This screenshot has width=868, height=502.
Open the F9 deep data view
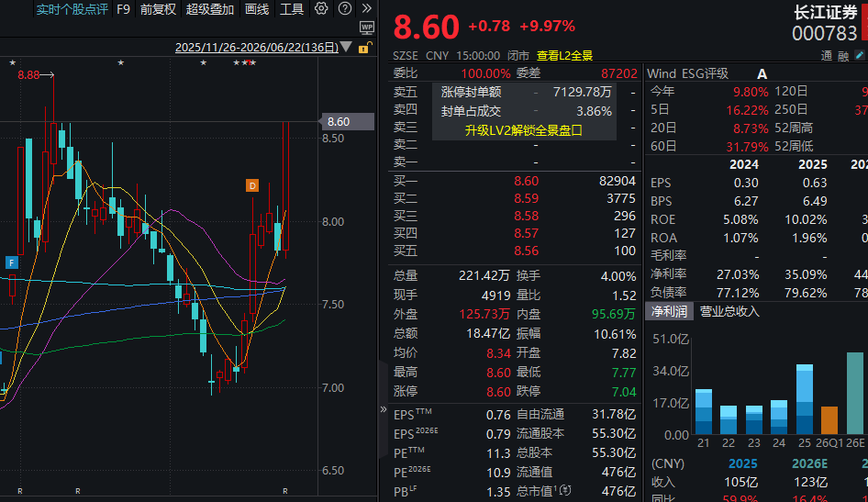124,9
